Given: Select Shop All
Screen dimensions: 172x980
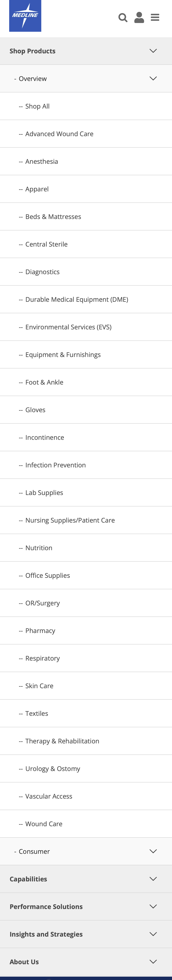Looking at the screenshot, I should click(x=37, y=106).
